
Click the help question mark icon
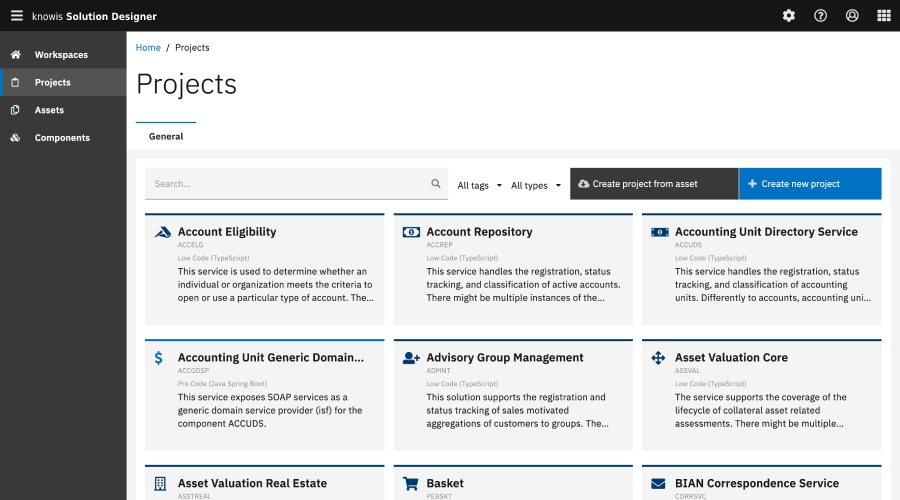pyautogui.click(x=820, y=16)
